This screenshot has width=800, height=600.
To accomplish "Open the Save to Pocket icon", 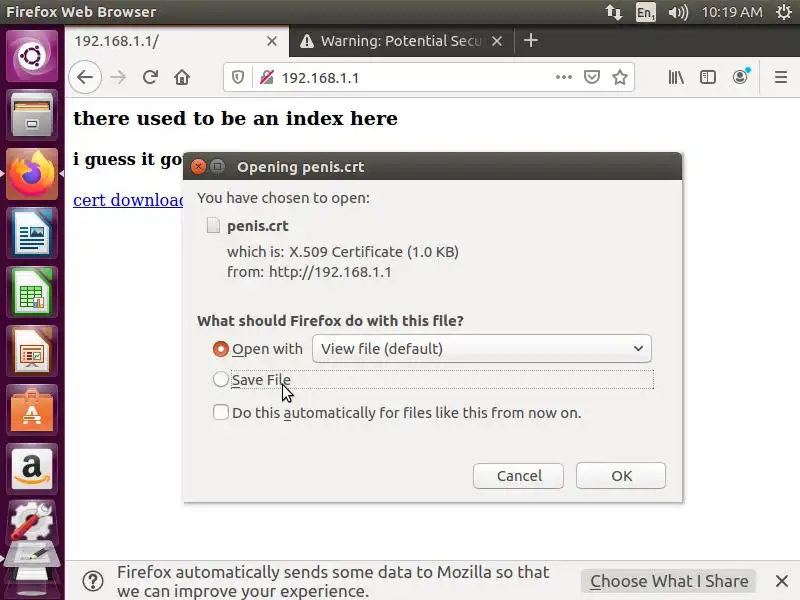I will pos(592,77).
